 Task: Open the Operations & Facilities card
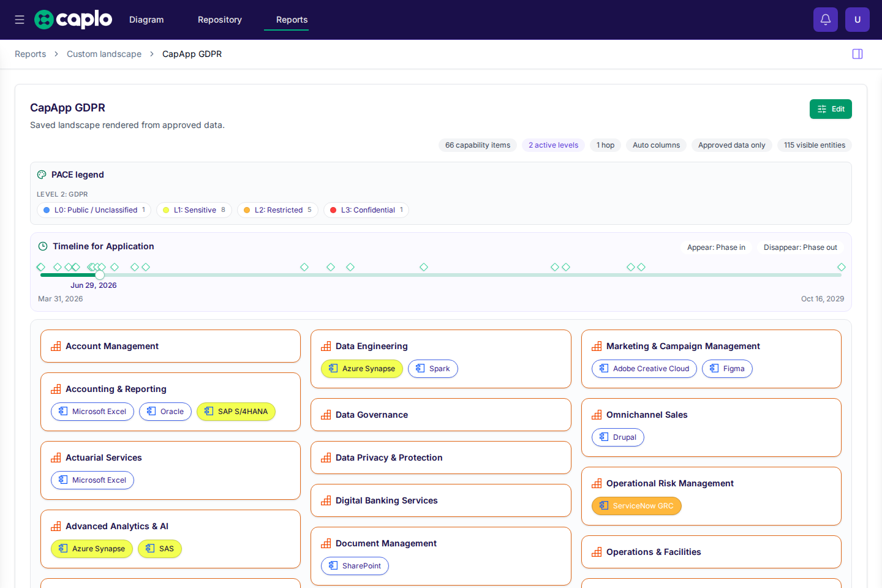click(711, 552)
